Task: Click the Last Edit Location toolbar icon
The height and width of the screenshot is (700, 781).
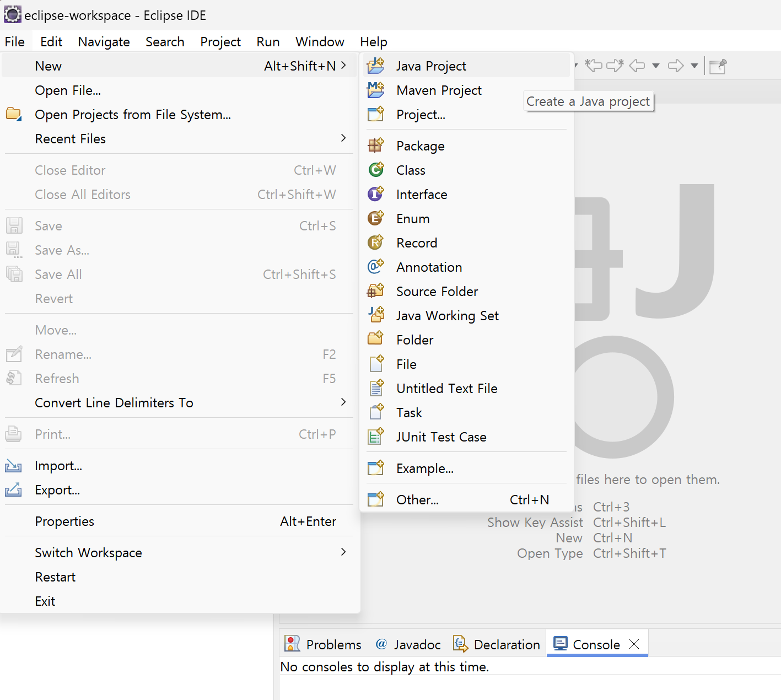Action: [x=593, y=66]
